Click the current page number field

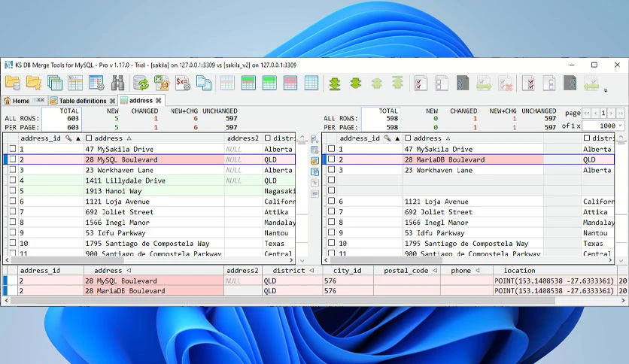603,114
